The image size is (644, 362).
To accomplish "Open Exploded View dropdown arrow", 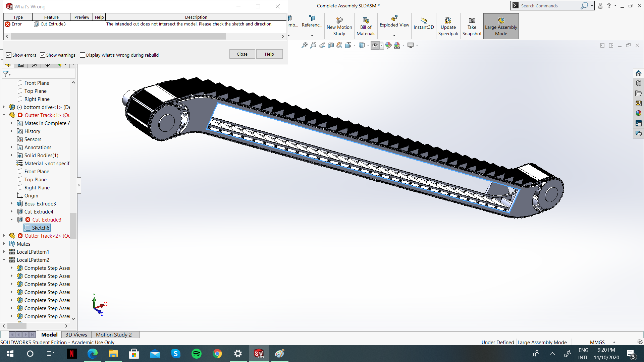I will pyautogui.click(x=394, y=36).
